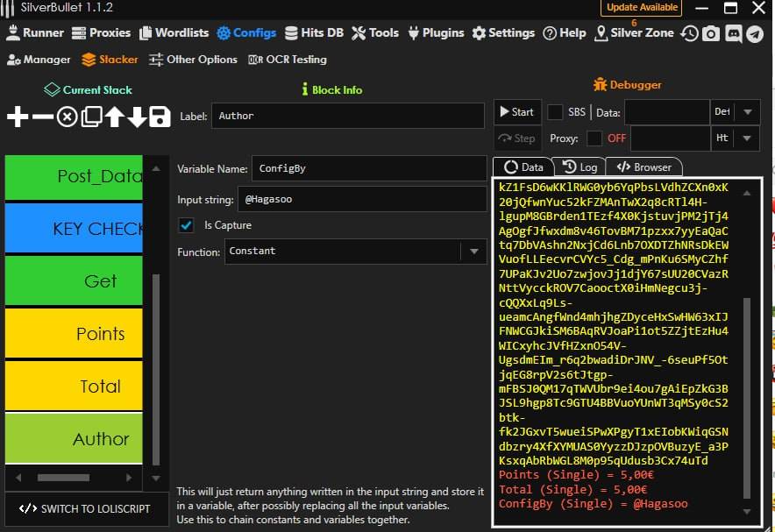Remove the selected block with minus icon

point(42,117)
